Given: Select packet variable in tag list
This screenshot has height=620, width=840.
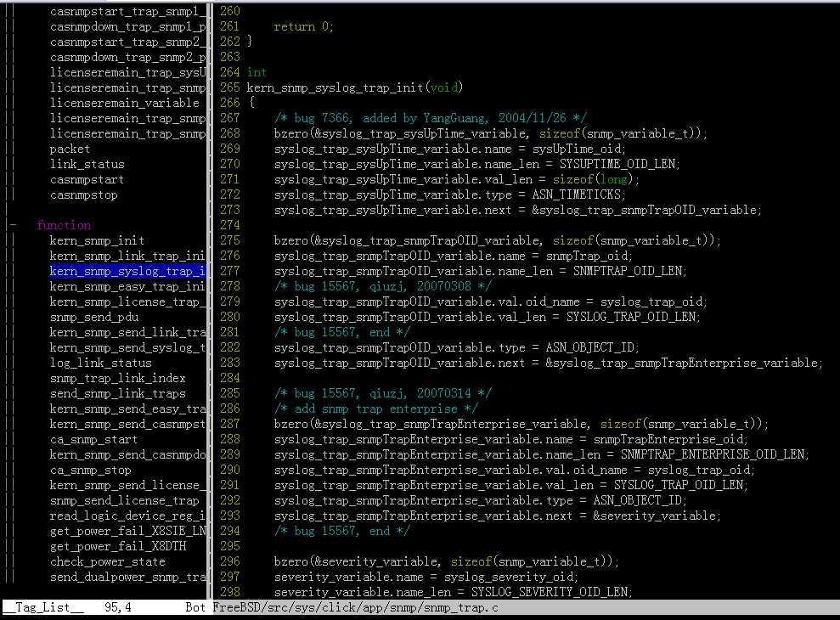Looking at the screenshot, I should click(x=70, y=149).
